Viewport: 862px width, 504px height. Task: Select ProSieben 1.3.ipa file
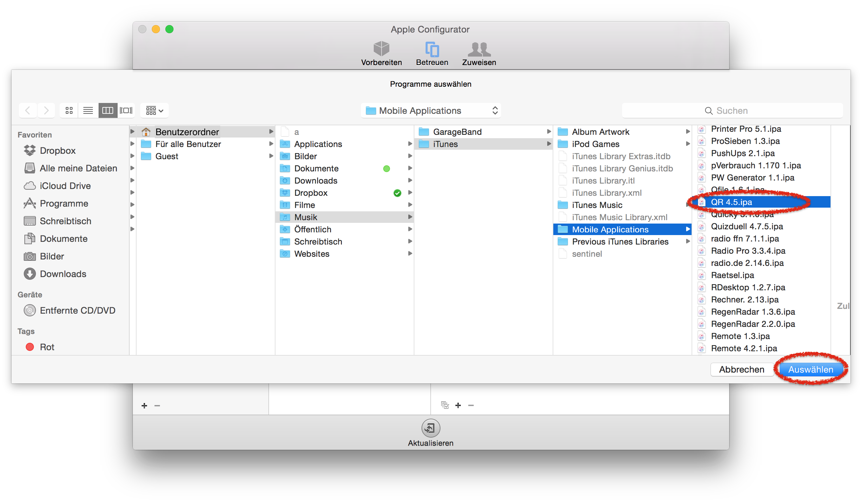coord(762,141)
